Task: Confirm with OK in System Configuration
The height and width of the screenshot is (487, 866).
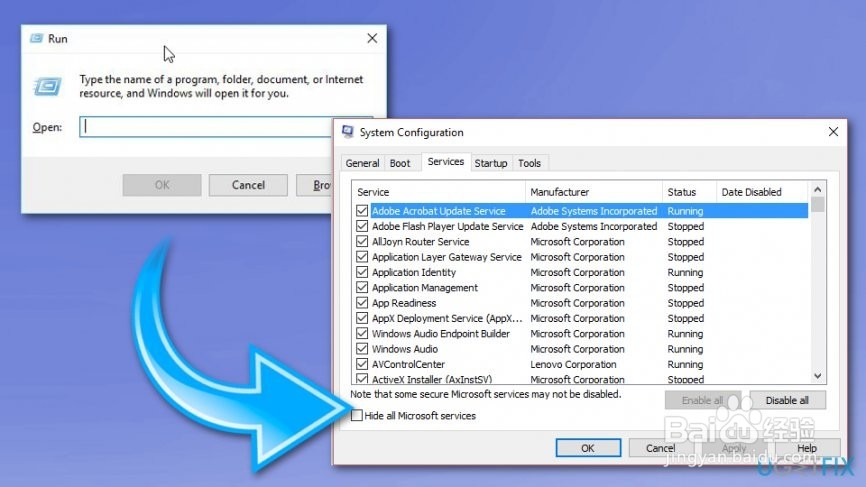Action: (588, 448)
